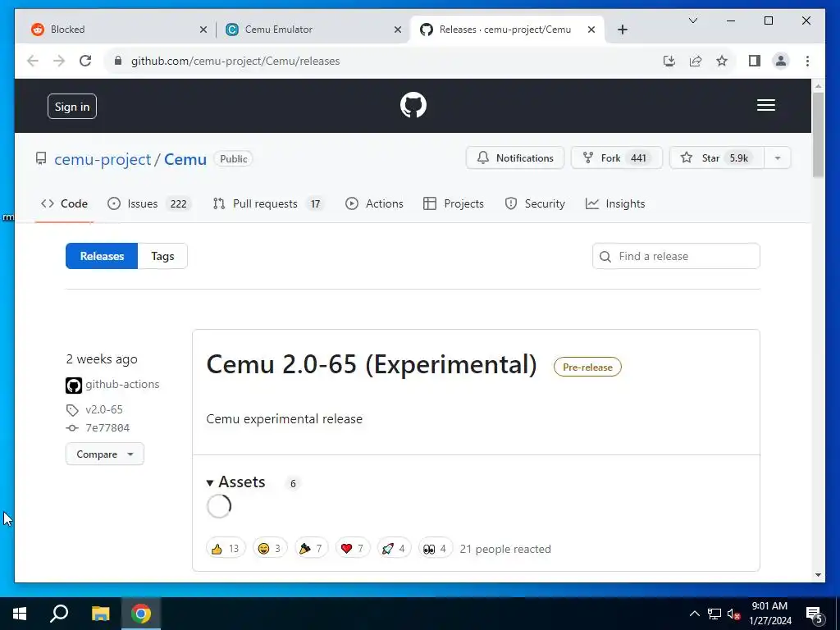The height and width of the screenshot is (630, 840).
Task: Open the Compare dropdown
Action: 104,454
